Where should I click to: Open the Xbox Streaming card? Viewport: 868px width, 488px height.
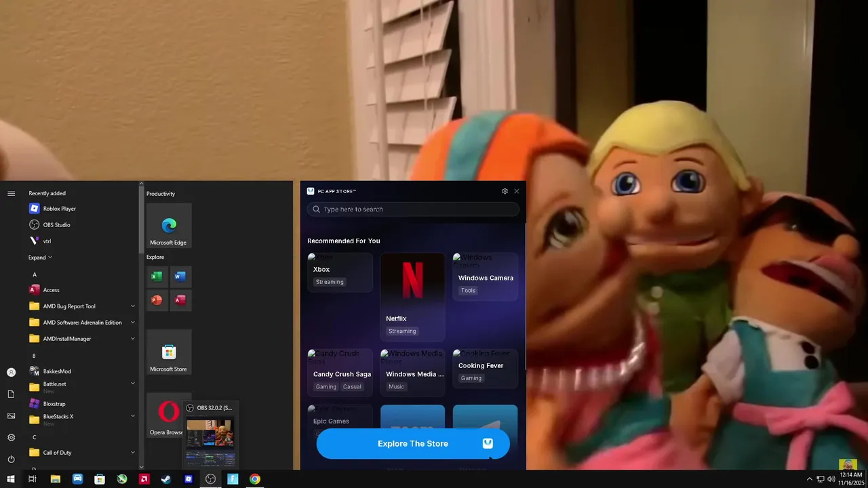pyautogui.click(x=340, y=272)
